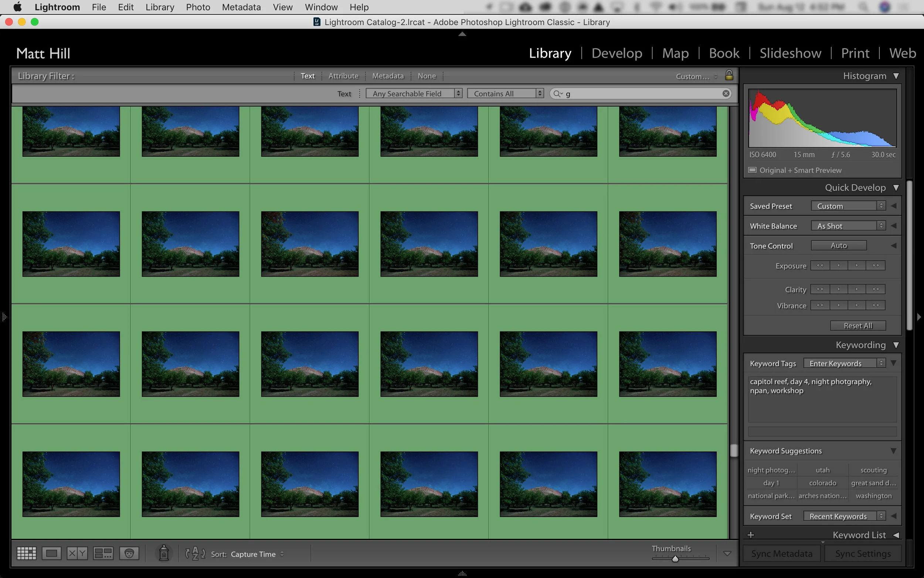Clear the filter search text

tap(726, 94)
